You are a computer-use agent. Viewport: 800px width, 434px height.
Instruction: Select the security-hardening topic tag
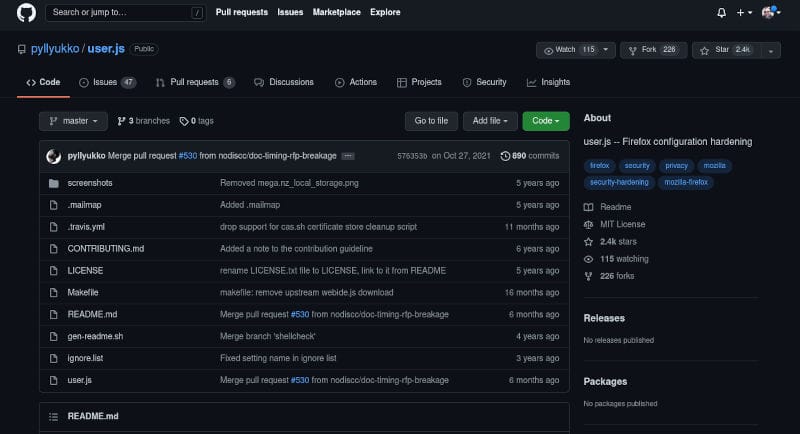[619, 183]
